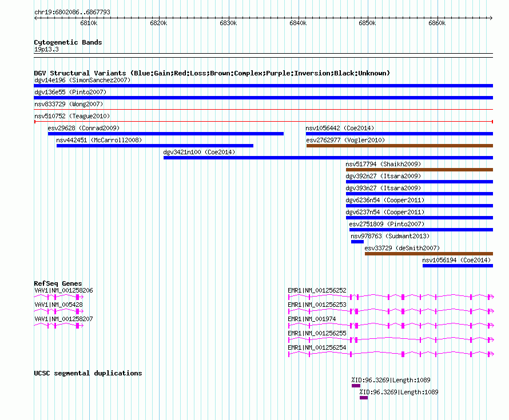This screenshot has width=509, height=420.
Task: Click the DGV Structural Variants track title
Action: [212, 73]
